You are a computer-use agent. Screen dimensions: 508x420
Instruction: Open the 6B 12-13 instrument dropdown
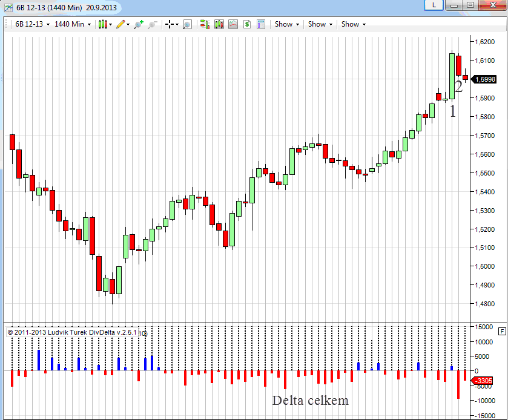coord(33,24)
